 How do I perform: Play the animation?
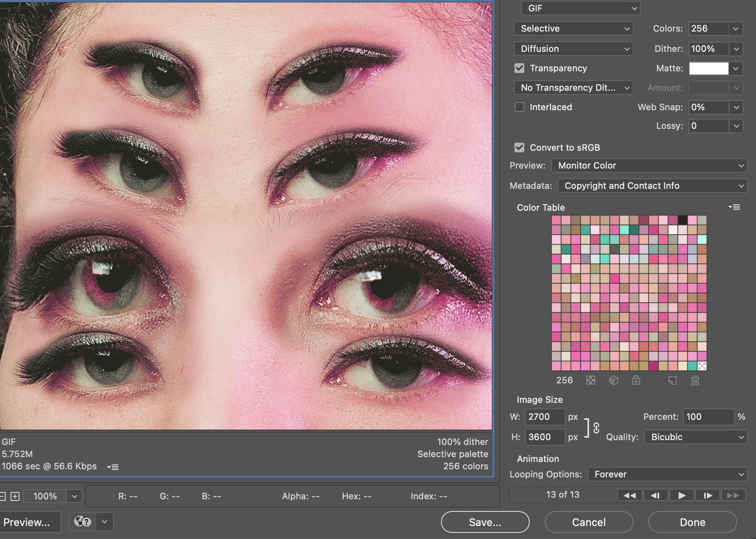(x=682, y=495)
